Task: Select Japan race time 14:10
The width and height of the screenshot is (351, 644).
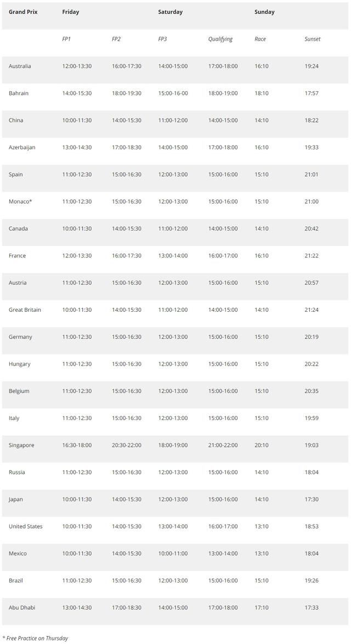Action: [x=262, y=500]
